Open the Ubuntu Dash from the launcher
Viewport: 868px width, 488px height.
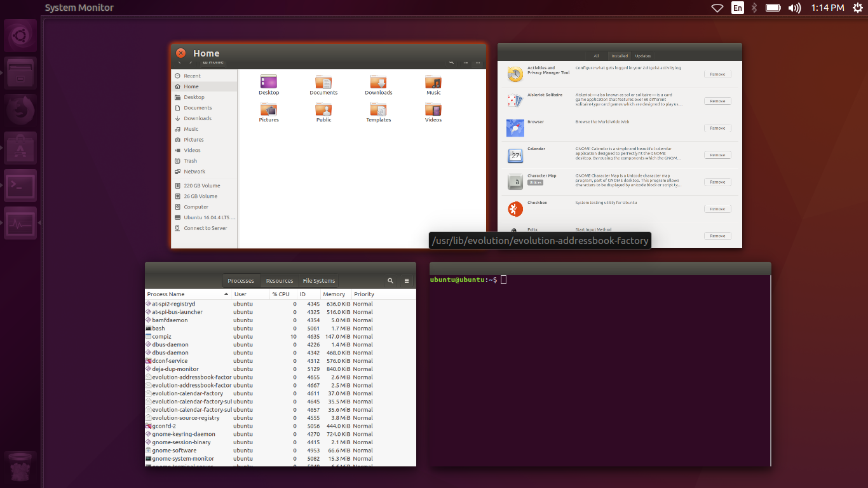[x=20, y=36]
